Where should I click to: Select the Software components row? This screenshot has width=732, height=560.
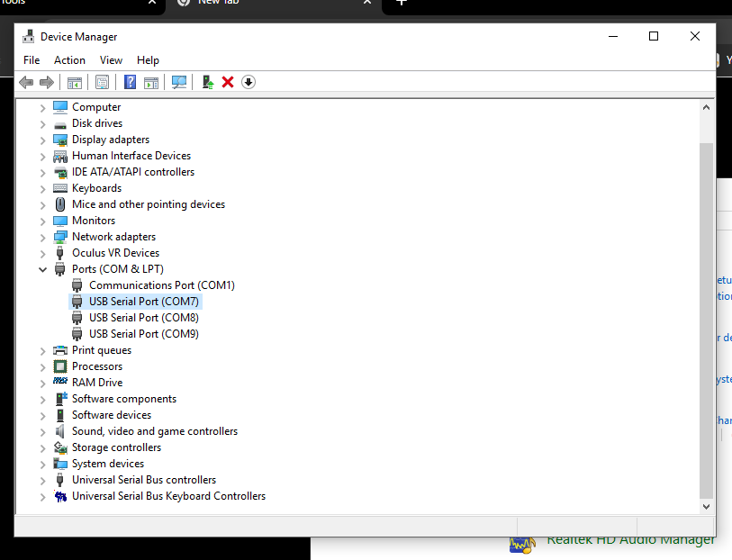click(124, 399)
